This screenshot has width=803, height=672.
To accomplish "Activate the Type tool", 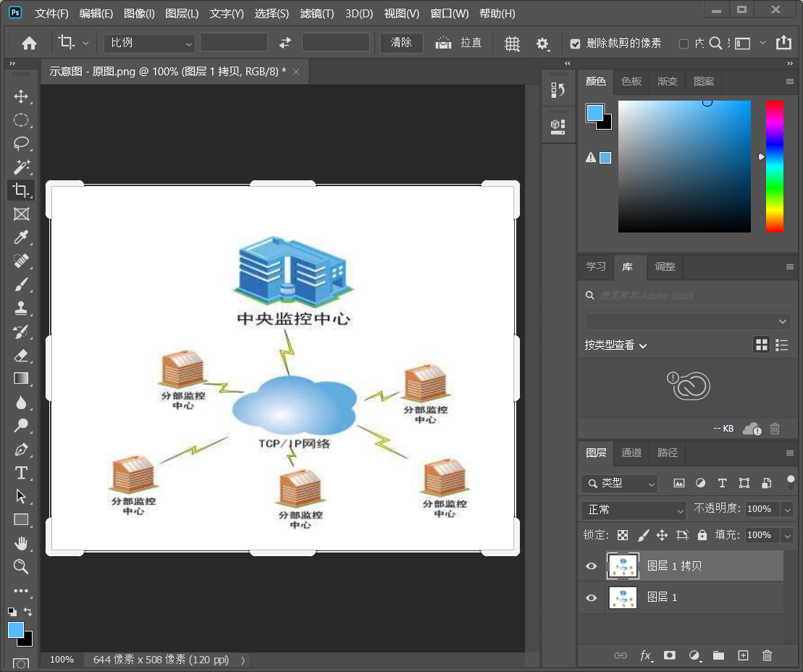I will tap(21, 473).
